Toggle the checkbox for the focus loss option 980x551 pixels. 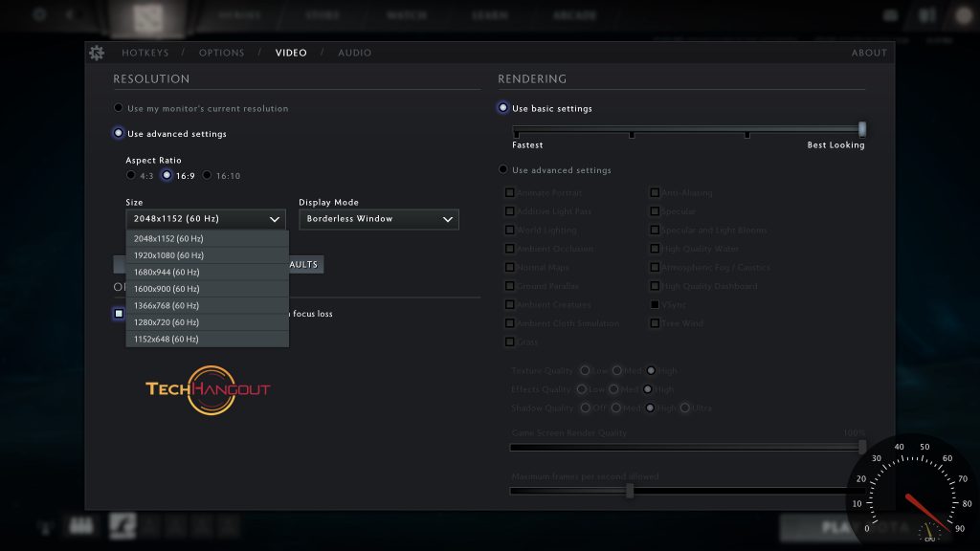tap(119, 313)
